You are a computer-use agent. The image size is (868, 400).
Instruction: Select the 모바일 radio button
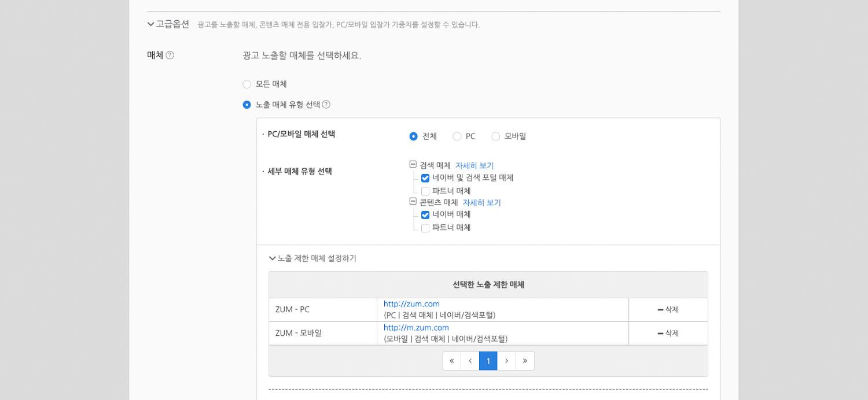(x=495, y=136)
